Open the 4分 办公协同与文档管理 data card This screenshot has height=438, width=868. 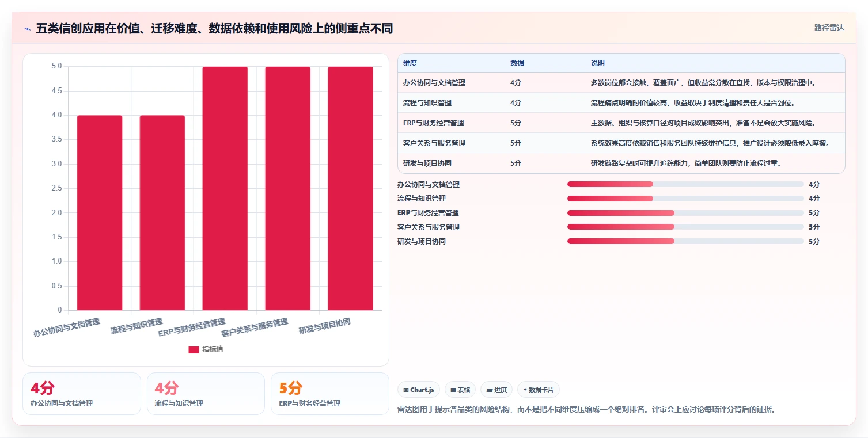click(82, 394)
